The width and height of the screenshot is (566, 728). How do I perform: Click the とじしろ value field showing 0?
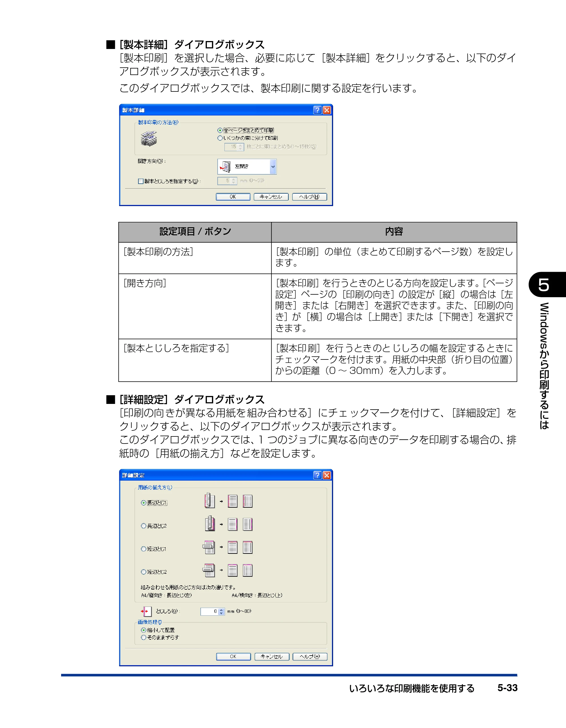point(209,612)
